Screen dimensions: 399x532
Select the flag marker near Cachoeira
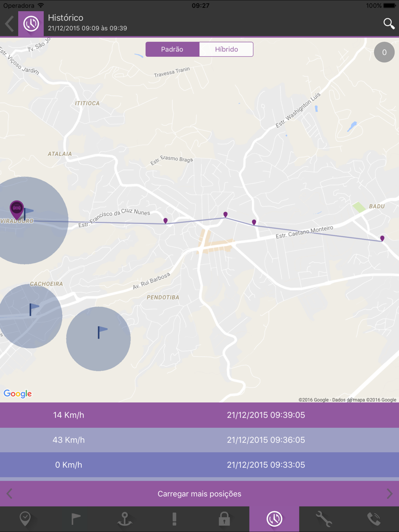click(34, 309)
